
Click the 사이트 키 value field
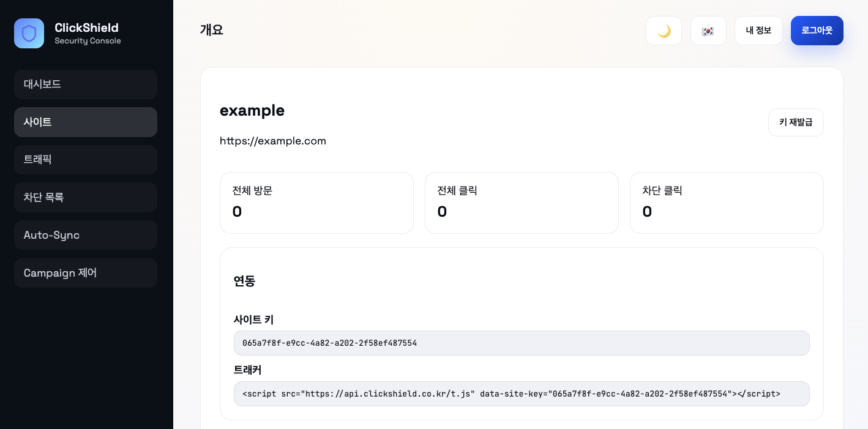coord(522,343)
